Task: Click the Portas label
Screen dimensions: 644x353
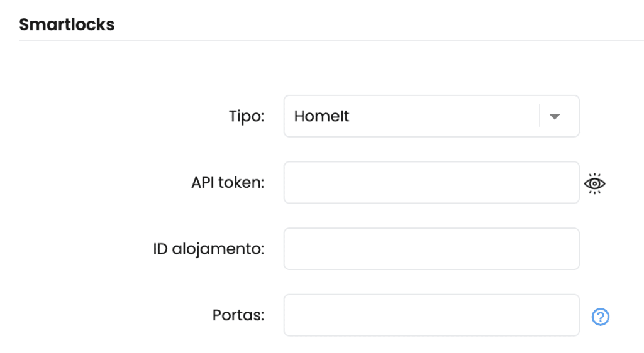Action: [x=238, y=315]
